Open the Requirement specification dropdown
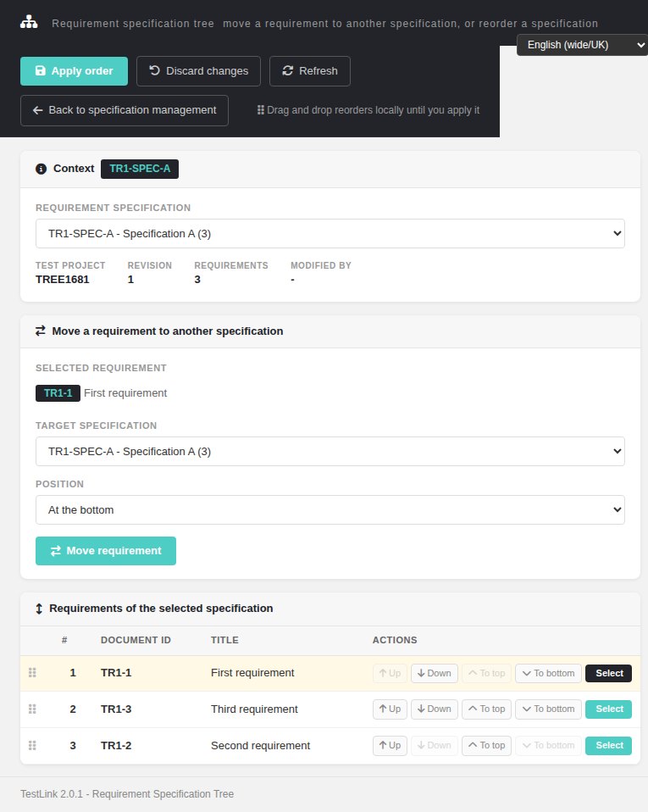The image size is (648, 812). 330,234
